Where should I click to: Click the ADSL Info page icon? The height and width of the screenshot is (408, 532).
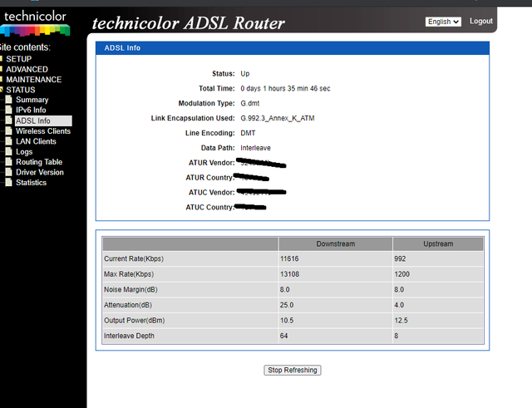[x=9, y=120]
